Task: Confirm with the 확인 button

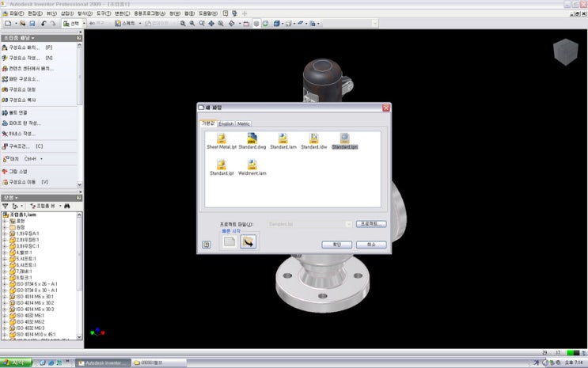Action: [x=337, y=245]
